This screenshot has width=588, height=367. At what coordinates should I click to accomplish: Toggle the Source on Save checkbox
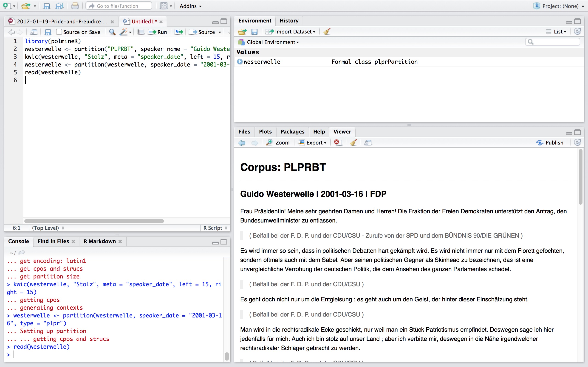click(x=59, y=32)
